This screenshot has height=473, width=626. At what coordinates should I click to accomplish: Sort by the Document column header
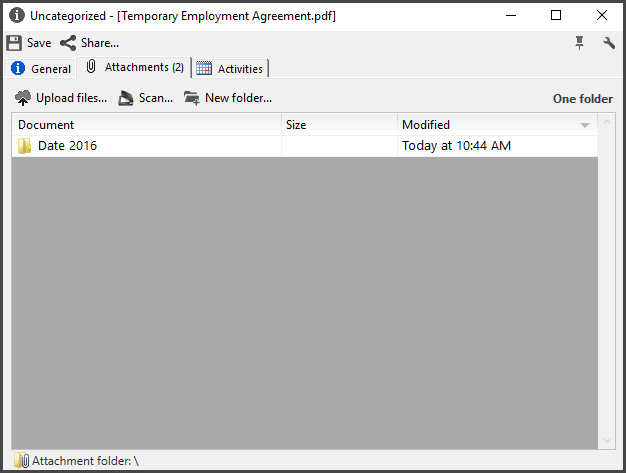pyautogui.click(x=147, y=125)
